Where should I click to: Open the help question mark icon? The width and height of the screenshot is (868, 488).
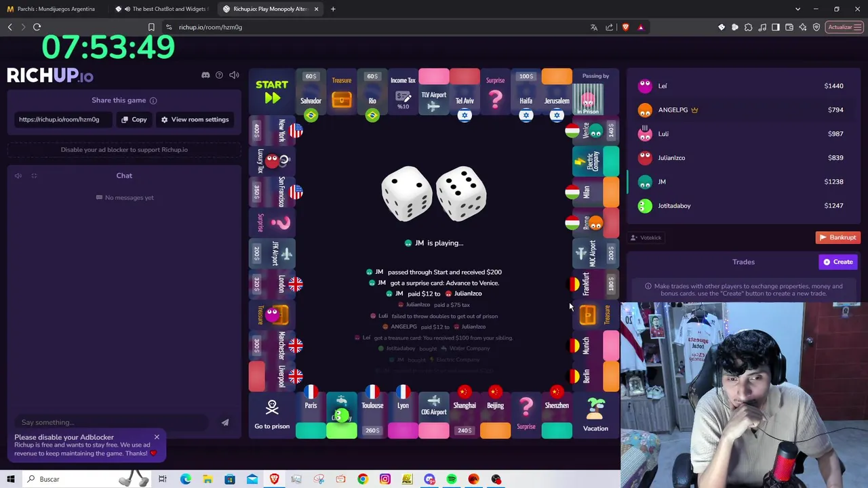tap(219, 75)
